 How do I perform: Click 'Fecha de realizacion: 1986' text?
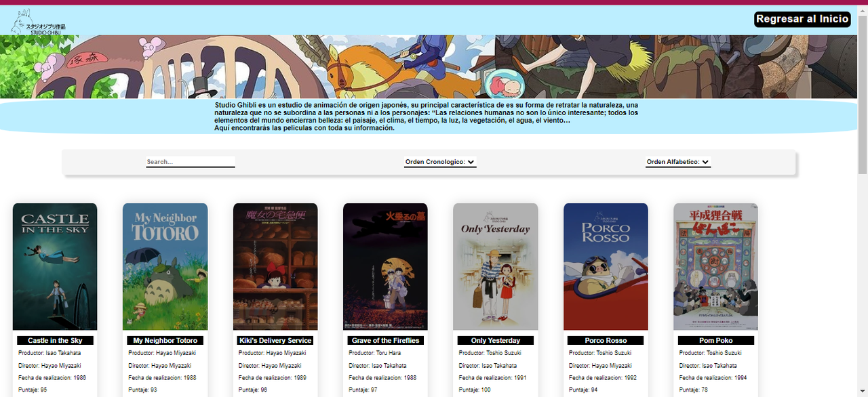point(52,378)
